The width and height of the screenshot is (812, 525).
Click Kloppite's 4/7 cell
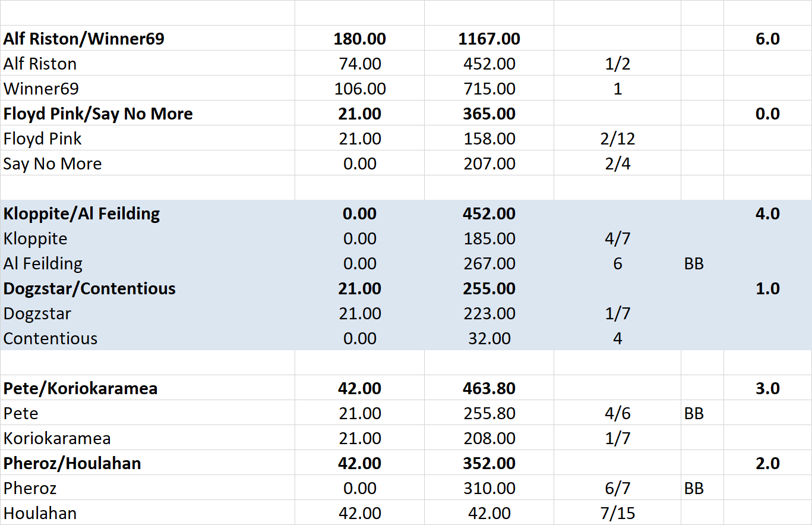[x=617, y=239]
